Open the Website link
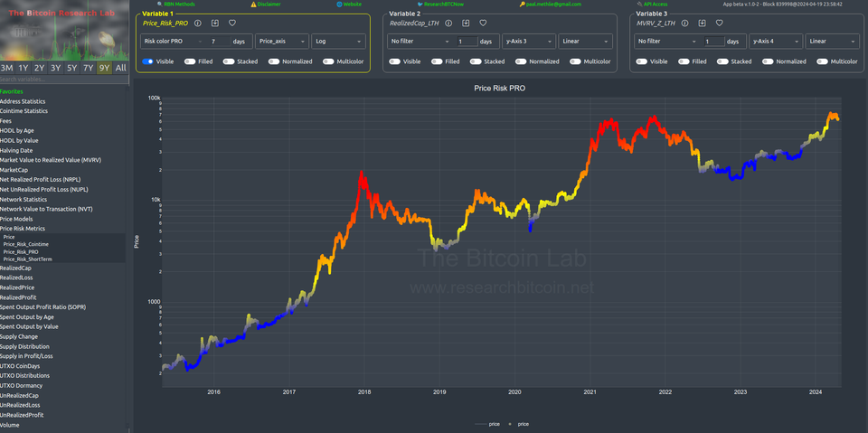Screen dimensions: 868x433 349,4
